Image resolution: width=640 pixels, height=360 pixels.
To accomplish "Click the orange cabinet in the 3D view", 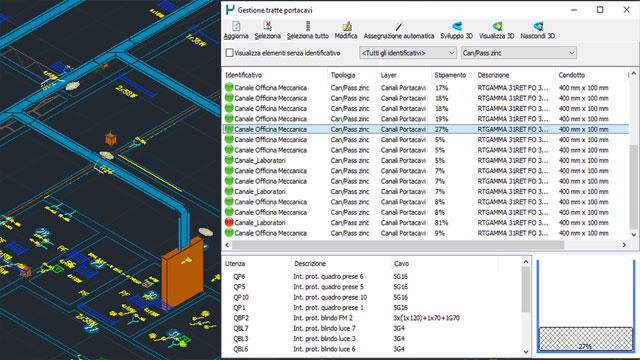I will [182, 273].
